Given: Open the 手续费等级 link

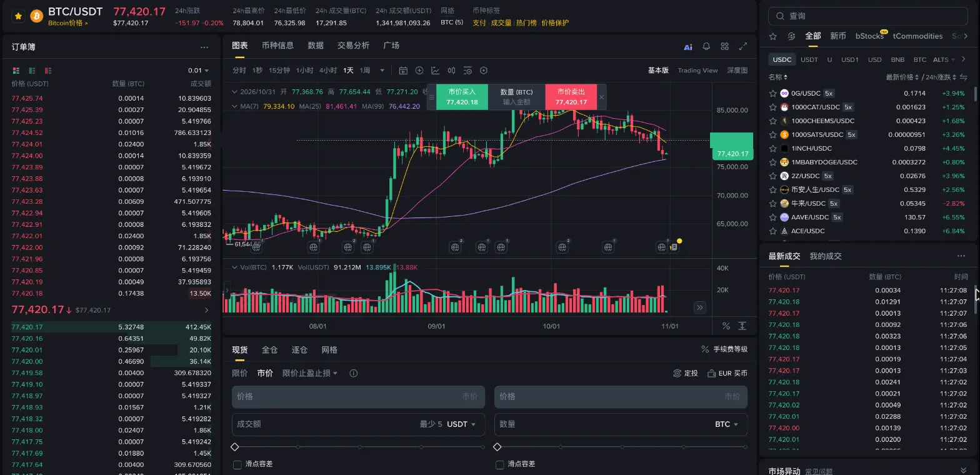Looking at the screenshot, I should [724, 349].
